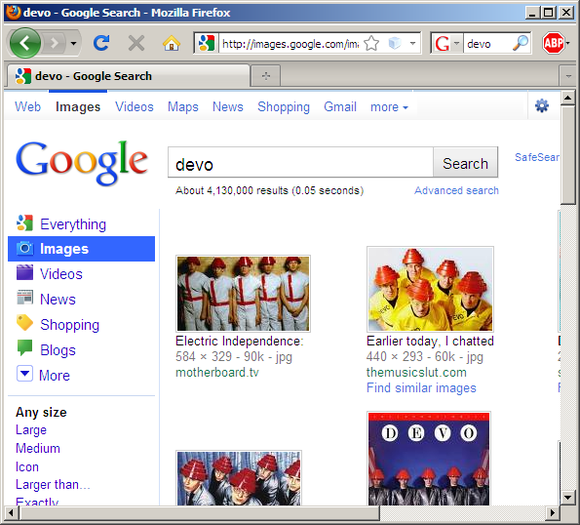Viewport: 580px width, 525px height.
Task: Open the Electric Independence Devo thumbnail
Action: pyautogui.click(x=243, y=294)
